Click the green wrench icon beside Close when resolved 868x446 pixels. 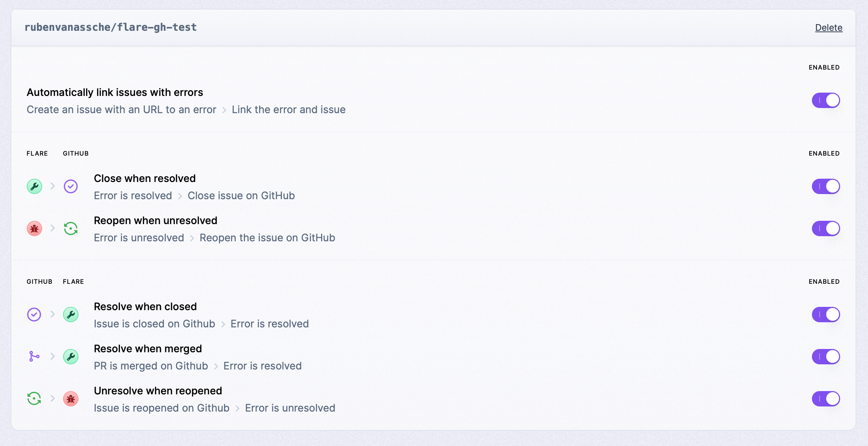(34, 186)
